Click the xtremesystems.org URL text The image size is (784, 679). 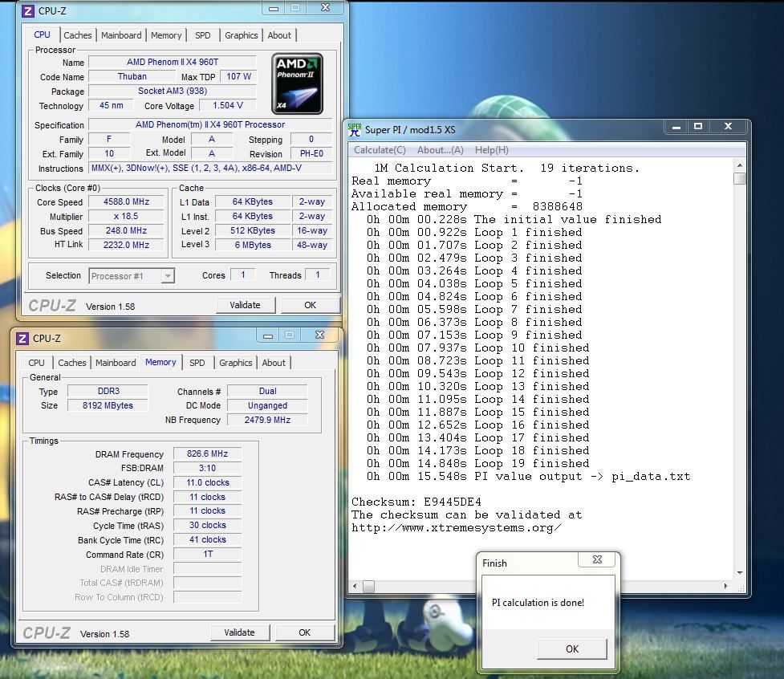[456, 528]
